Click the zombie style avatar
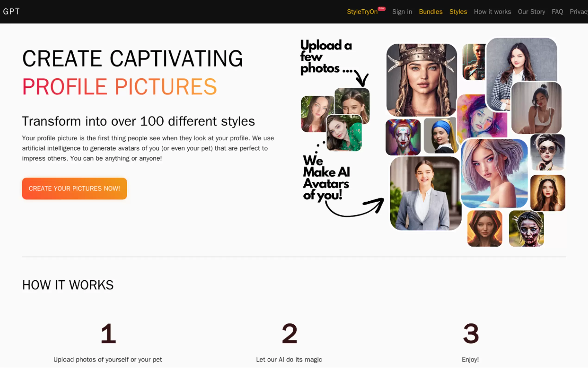Viewport: 588px width, 368px height. pos(526,228)
